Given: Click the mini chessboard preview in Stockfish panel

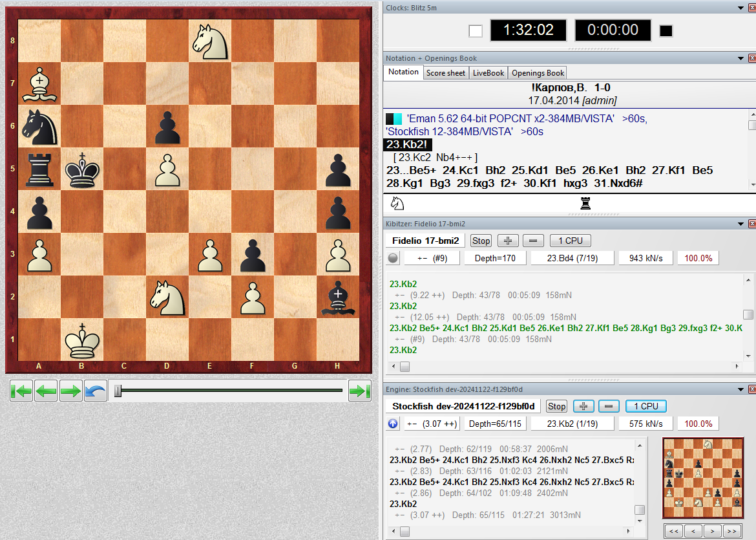Looking at the screenshot, I should pyautogui.click(x=703, y=478).
